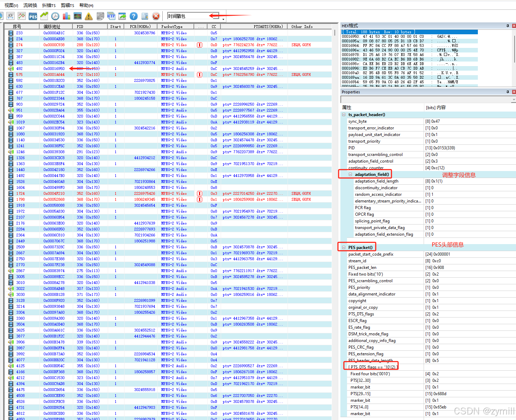Close the Properties panel
Image resolution: width=516 pixels, height=420 pixels.
(514, 92)
